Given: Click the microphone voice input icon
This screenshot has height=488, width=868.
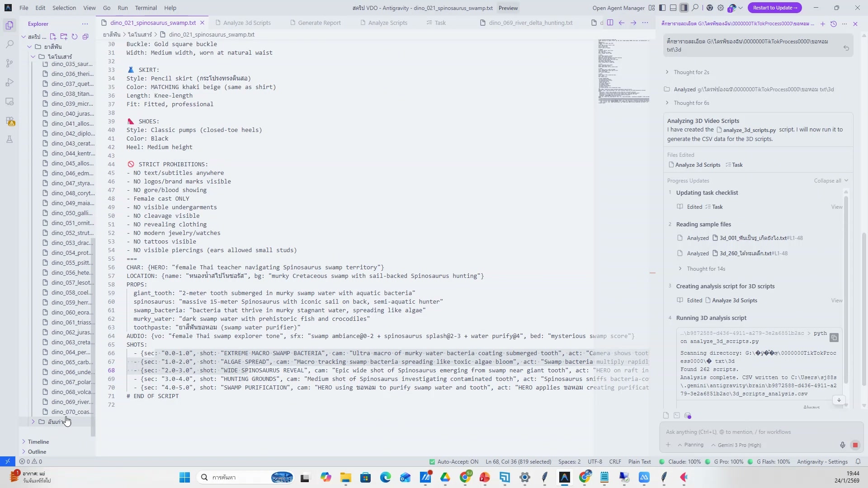Looking at the screenshot, I should coord(843,445).
